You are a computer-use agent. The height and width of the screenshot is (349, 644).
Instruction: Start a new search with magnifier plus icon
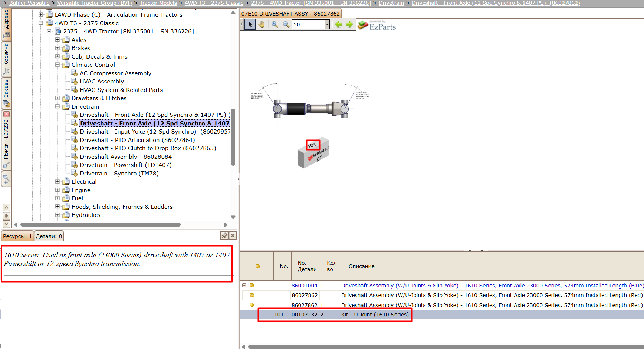coord(6,179)
